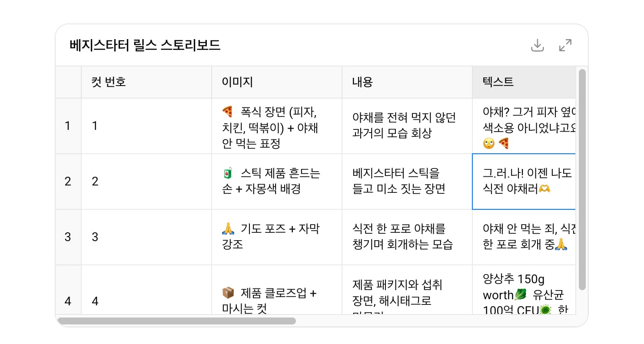Screen dimensions: 644x344
Task: Select cell 베지스타터 스틱을 들고 미소 짓는 장면
Action: [407, 182]
